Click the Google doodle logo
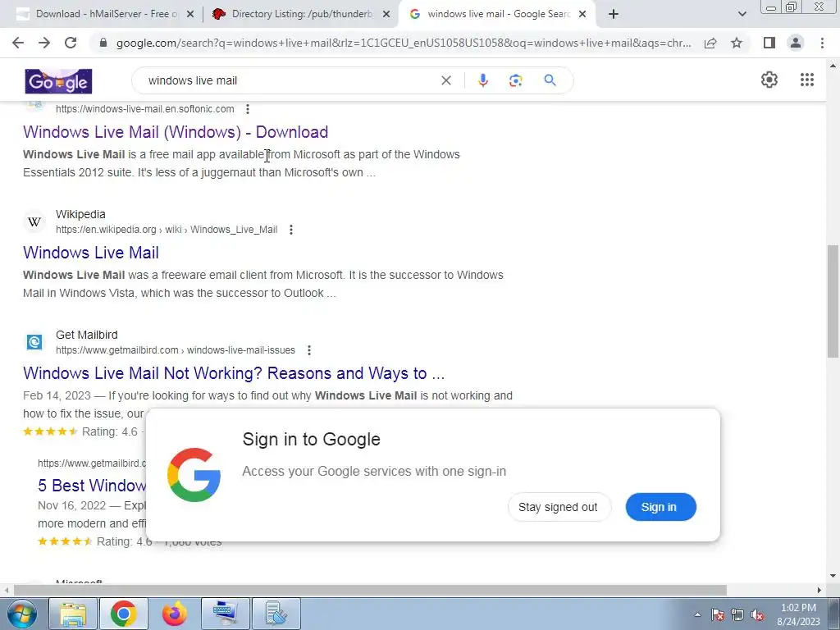The image size is (840, 630). (x=58, y=81)
